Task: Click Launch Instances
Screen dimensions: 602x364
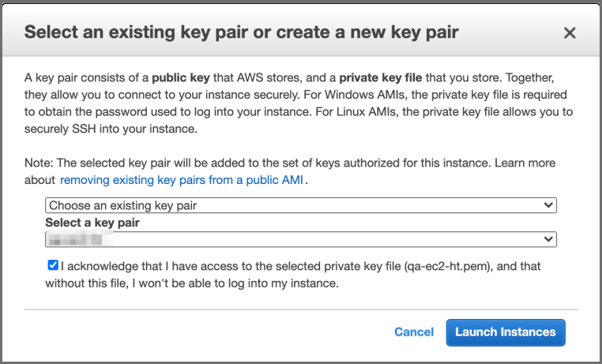Action: (505, 332)
